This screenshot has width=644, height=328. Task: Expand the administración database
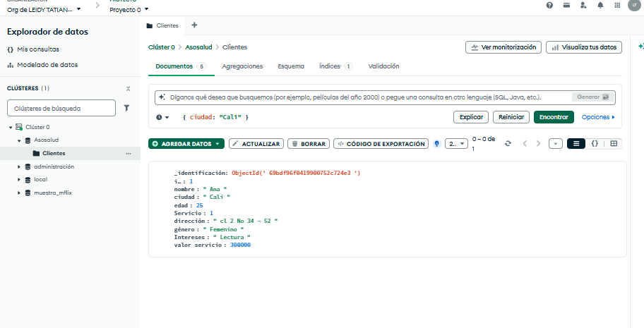[x=19, y=166]
